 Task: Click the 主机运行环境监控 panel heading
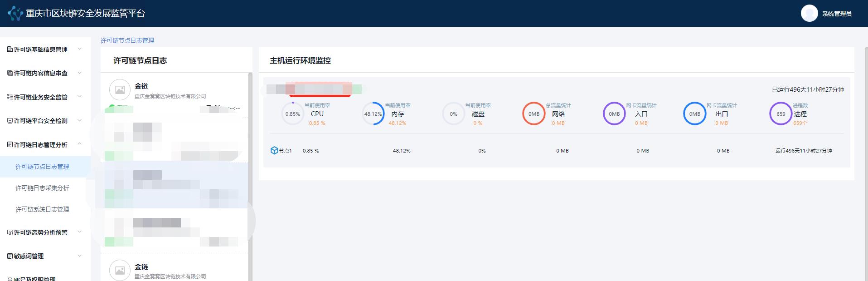[x=300, y=60]
